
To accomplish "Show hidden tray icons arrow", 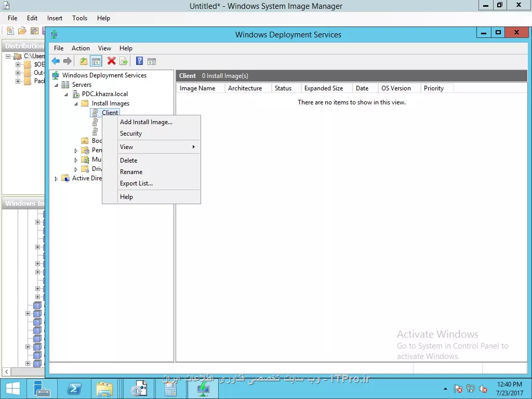I will 445,389.
